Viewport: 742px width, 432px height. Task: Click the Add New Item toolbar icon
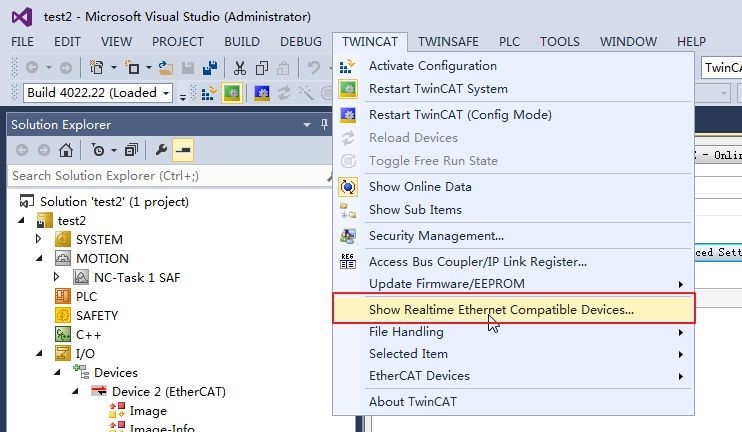point(132,68)
